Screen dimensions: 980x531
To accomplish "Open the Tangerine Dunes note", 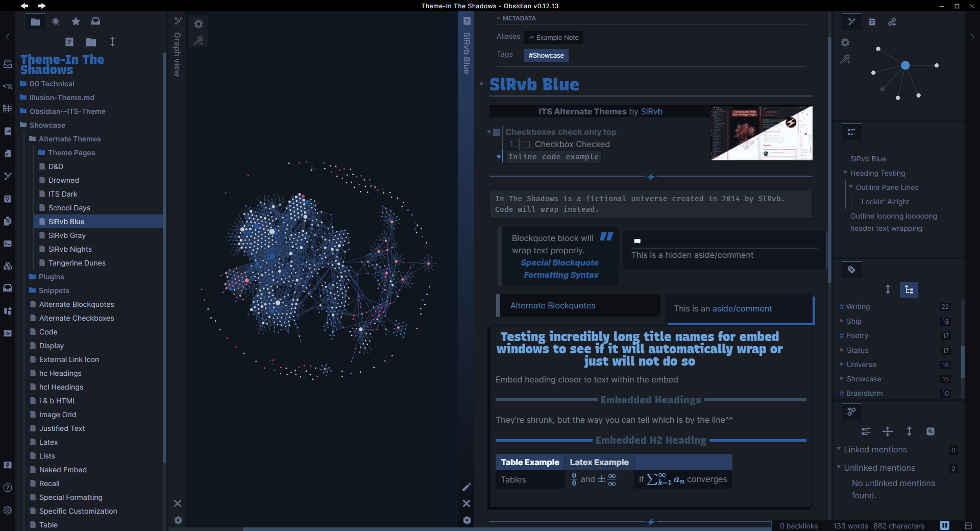I will point(77,263).
